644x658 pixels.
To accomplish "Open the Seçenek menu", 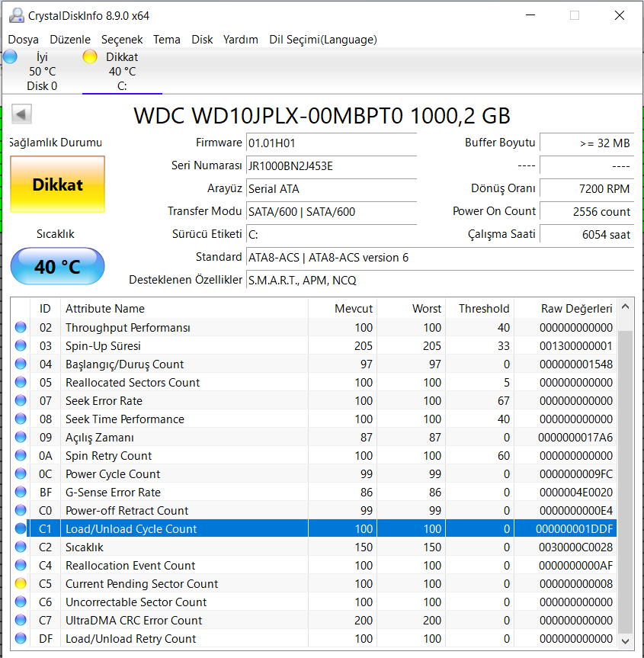I will [x=122, y=40].
